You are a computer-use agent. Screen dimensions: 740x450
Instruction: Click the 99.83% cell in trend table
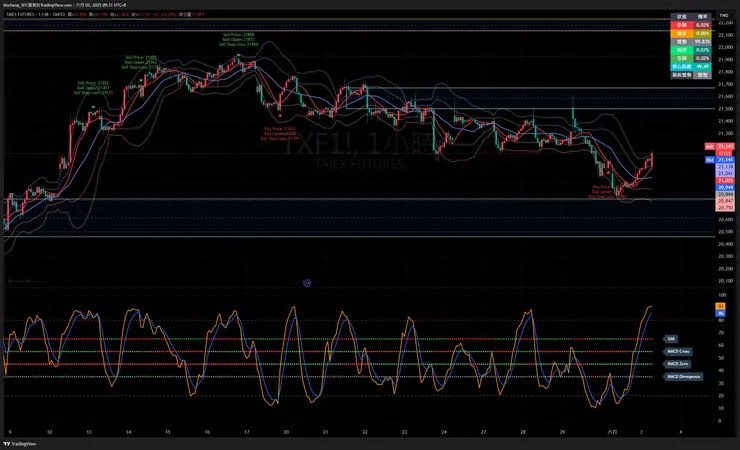click(x=702, y=42)
